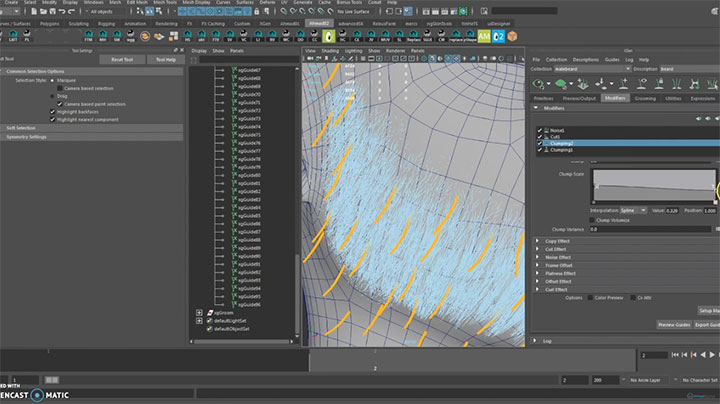This screenshot has height=404, width=720.
Task: Toggle Camera based selection checkbox
Action: [60, 88]
